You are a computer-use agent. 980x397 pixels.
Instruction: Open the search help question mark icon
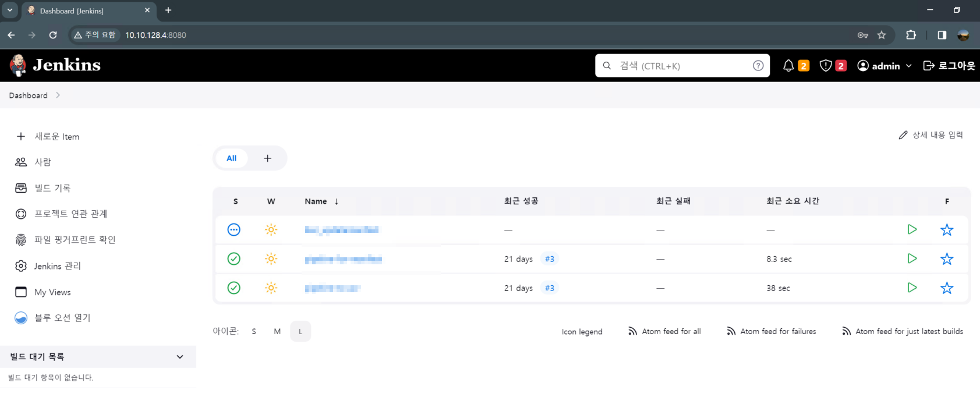click(758, 66)
